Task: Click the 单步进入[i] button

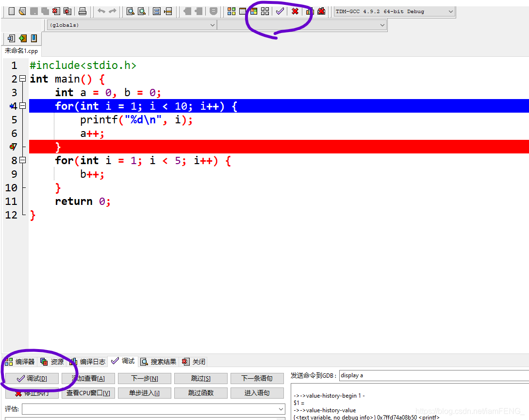Action: point(145,393)
